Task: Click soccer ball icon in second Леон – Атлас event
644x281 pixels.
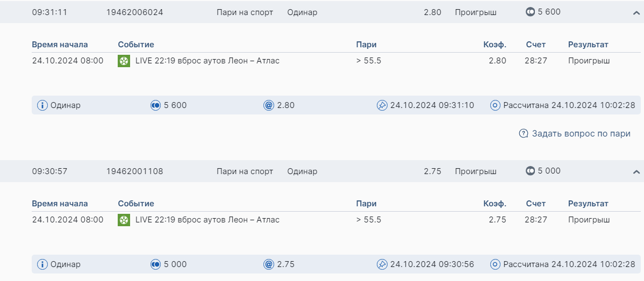Action: coord(124,220)
